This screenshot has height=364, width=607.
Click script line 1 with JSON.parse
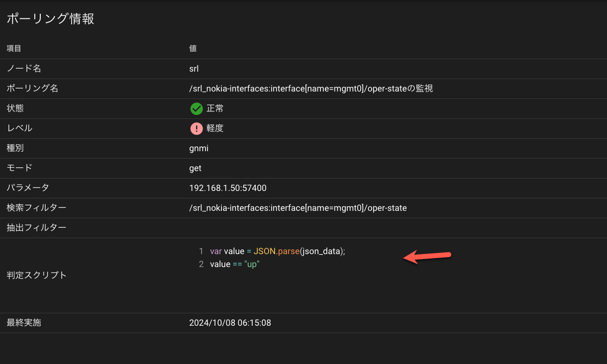pos(278,251)
